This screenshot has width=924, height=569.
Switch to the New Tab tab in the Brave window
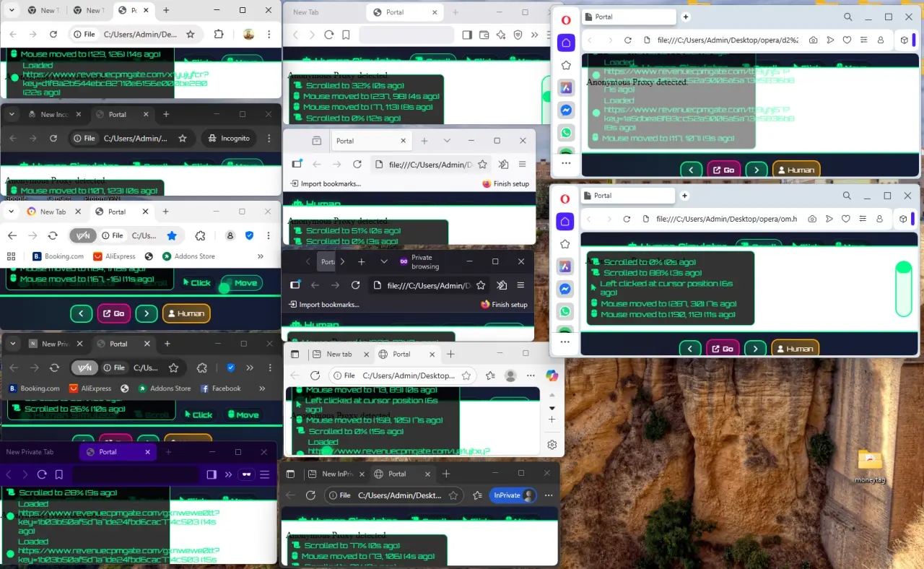305,12
